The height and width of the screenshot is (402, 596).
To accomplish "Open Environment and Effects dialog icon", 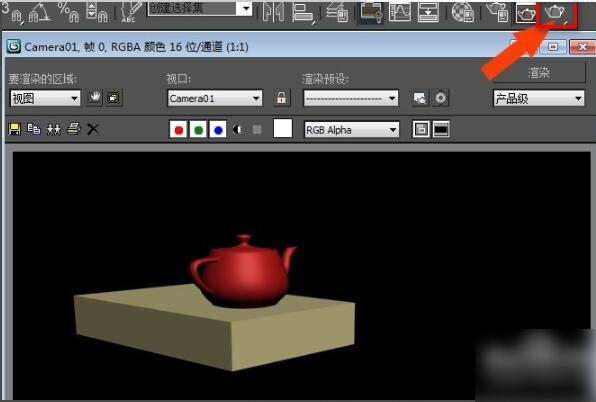I will tap(441, 98).
